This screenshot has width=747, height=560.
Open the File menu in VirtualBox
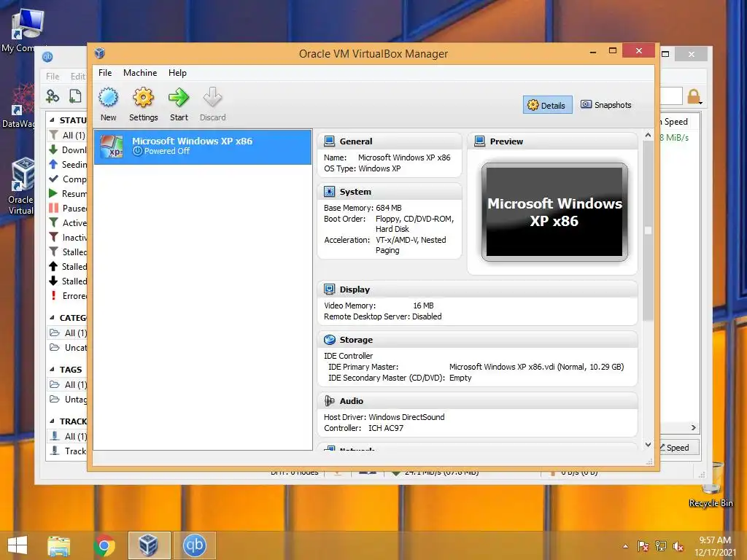tap(105, 73)
